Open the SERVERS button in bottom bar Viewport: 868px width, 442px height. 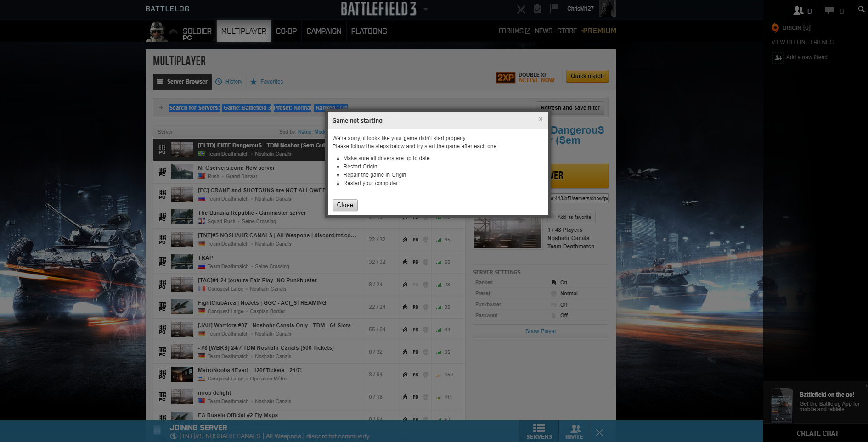click(539, 431)
